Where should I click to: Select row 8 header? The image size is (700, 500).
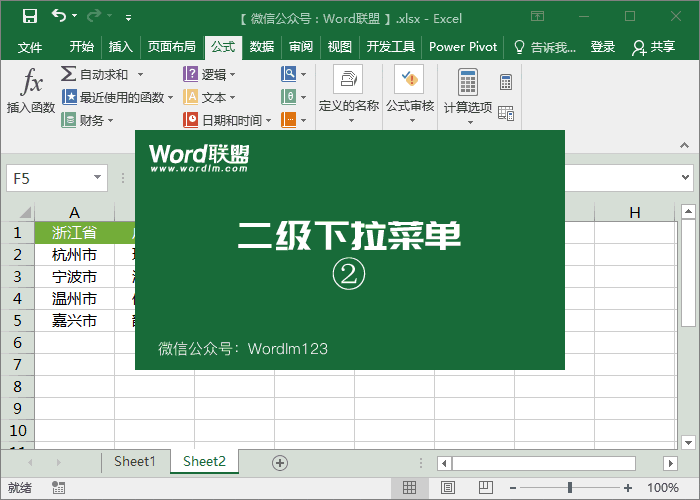pyautogui.click(x=17, y=386)
